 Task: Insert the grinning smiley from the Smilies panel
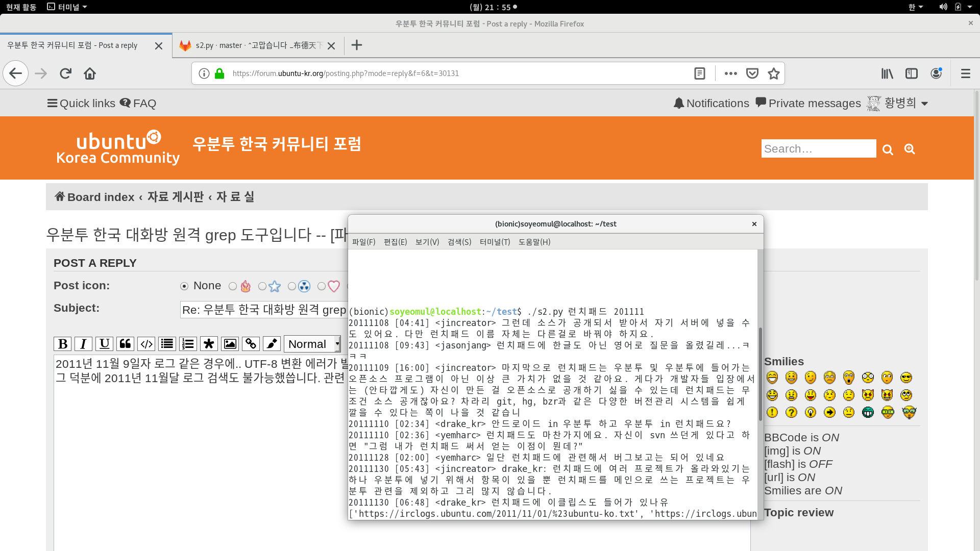(772, 377)
